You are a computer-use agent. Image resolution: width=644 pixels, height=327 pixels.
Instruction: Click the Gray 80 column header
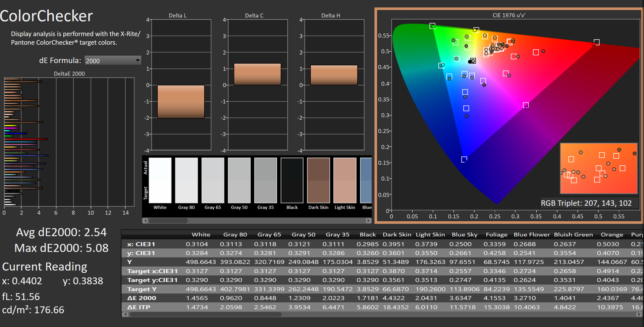click(x=235, y=235)
